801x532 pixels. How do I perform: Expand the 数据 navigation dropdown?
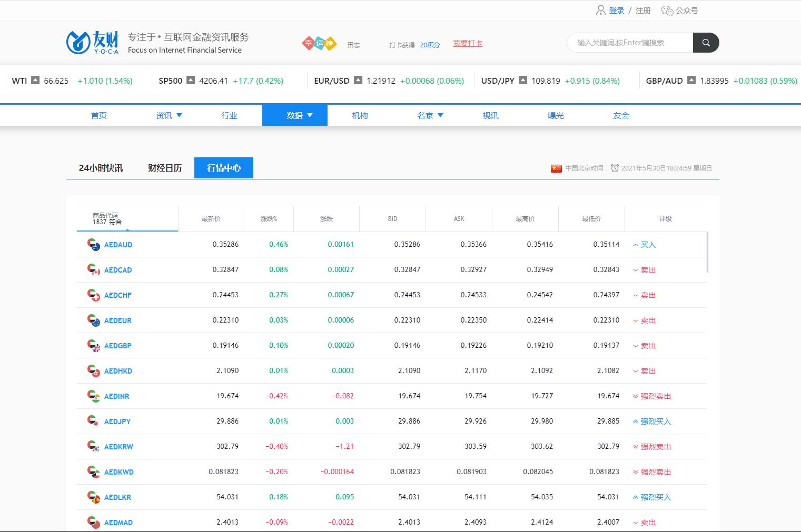click(299, 115)
